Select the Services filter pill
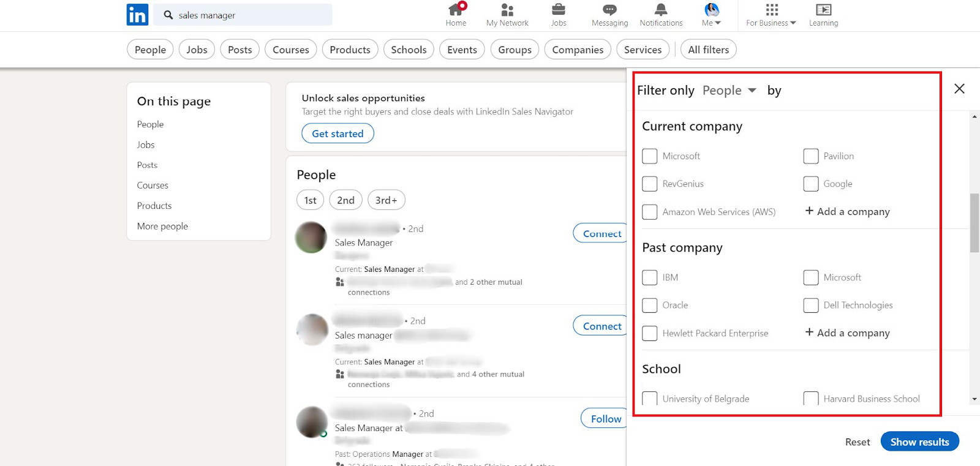 (643, 50)
